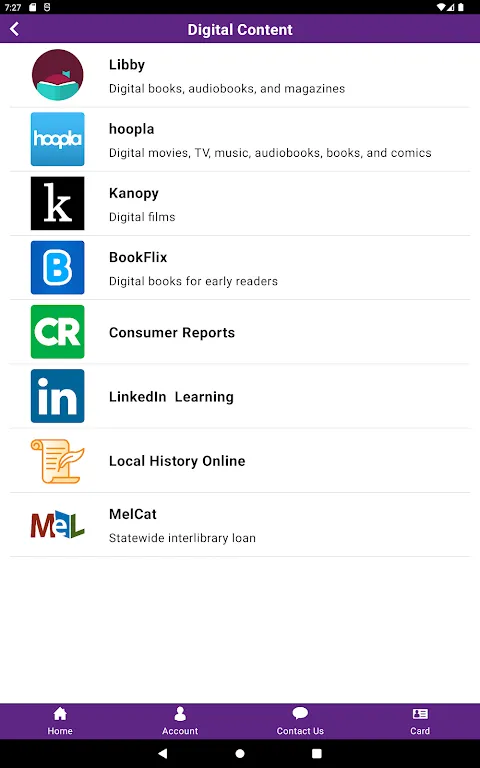Image resolution: width=480 pixels, height=768 pixels.
Task: Tap the Libby app icon
Action: pyautogui.click(x=57, y=75)
